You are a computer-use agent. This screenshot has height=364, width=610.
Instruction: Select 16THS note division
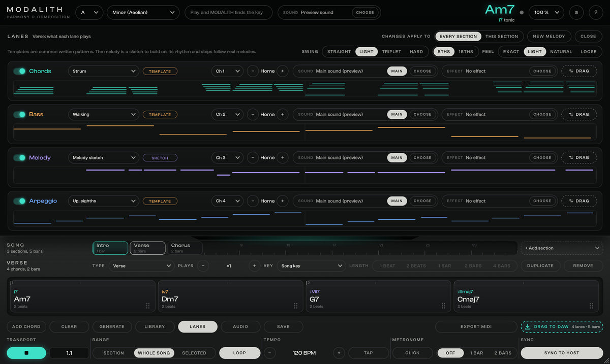[x=466, y=52]
